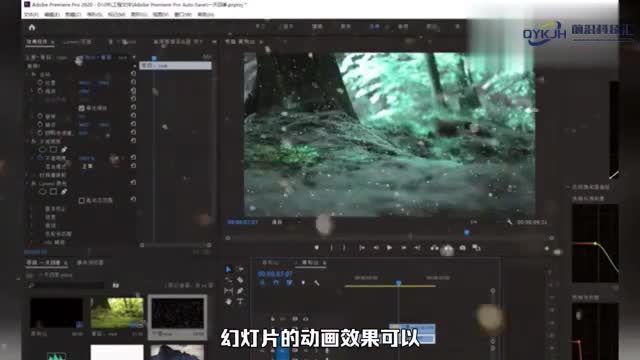Reset the Motion effect parameters
The height and width of the screenshot is (360, 640).
[133, 74]
